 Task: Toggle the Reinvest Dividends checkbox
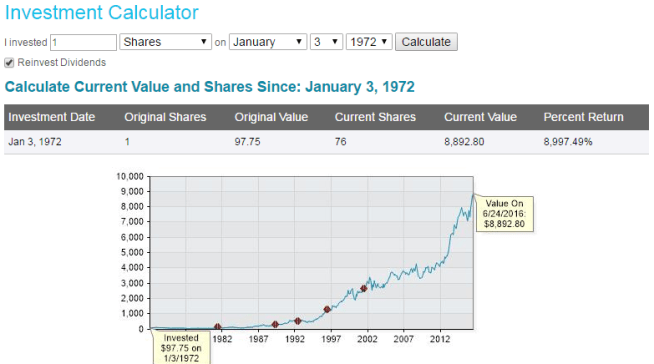click(9, 63)
